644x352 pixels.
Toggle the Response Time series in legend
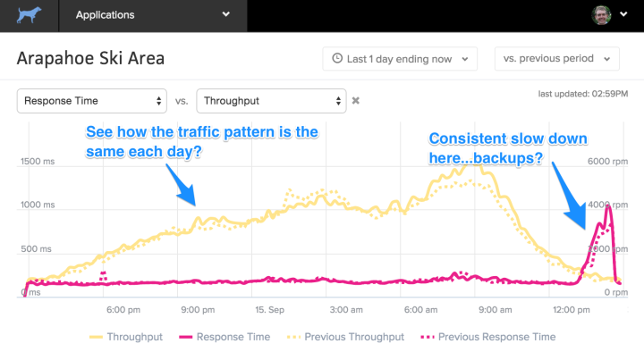coord(225,337)
